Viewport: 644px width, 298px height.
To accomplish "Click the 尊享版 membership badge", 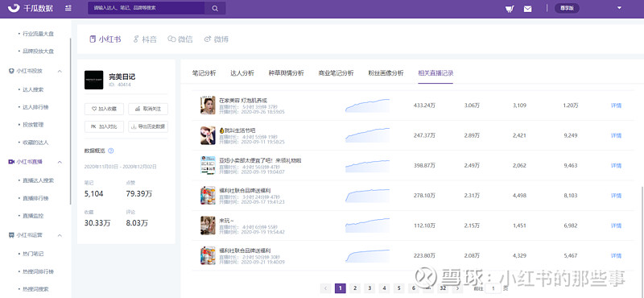I will 567,8.
